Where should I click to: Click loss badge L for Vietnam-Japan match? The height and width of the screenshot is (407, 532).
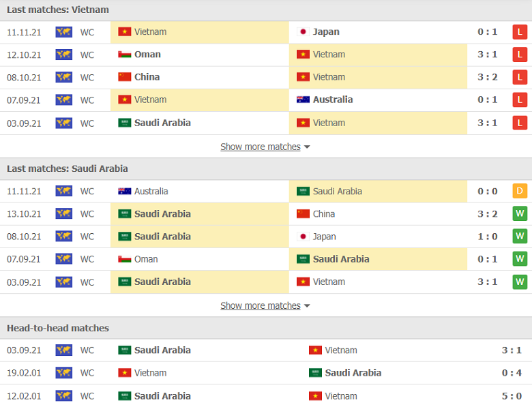coord(520,32)
